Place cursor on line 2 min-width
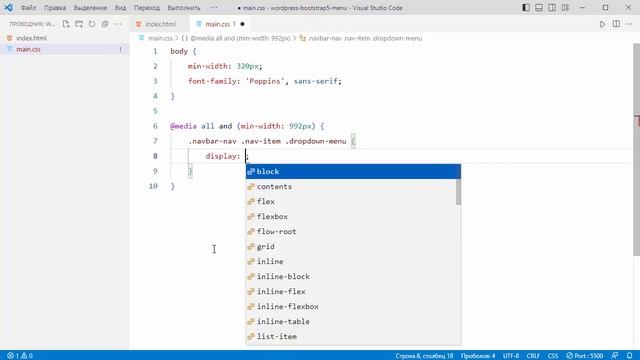640x360 pixels. 209,66
